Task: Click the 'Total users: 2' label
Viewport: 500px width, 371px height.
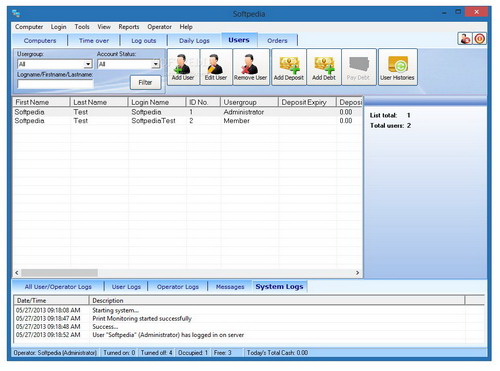Action: click(390, 126)
